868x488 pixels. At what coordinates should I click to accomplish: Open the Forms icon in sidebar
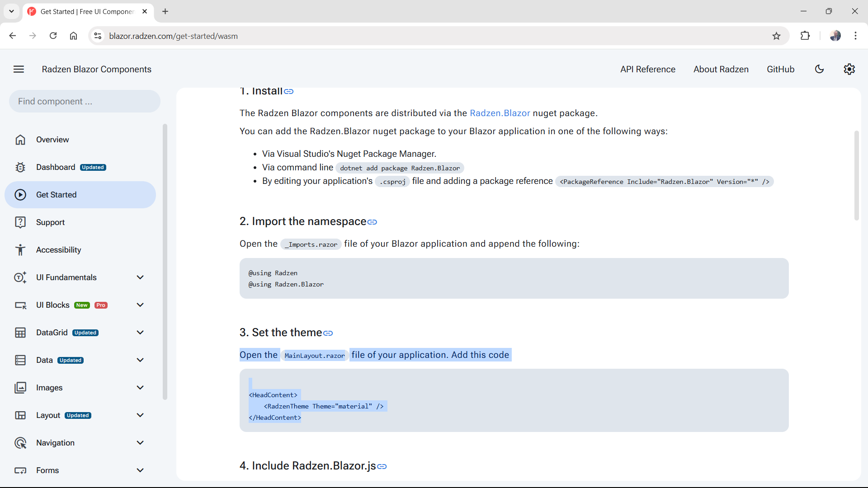tap(20, 470)
